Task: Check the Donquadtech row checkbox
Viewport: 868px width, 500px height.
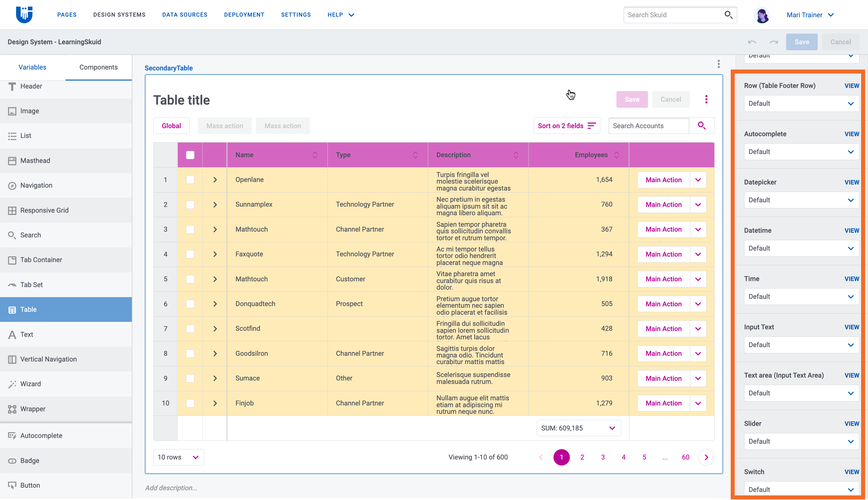Action: 190,304
